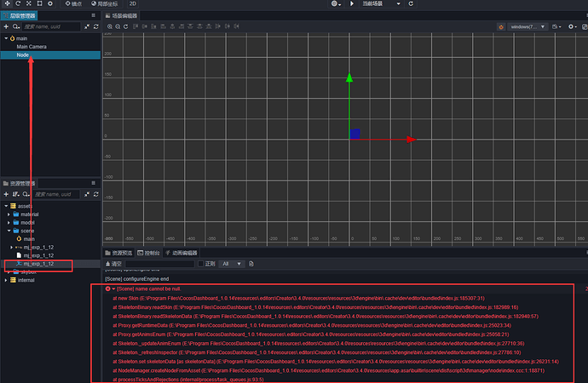
Task: Switch to the animation editor tab
Action: tap(182, 253)
